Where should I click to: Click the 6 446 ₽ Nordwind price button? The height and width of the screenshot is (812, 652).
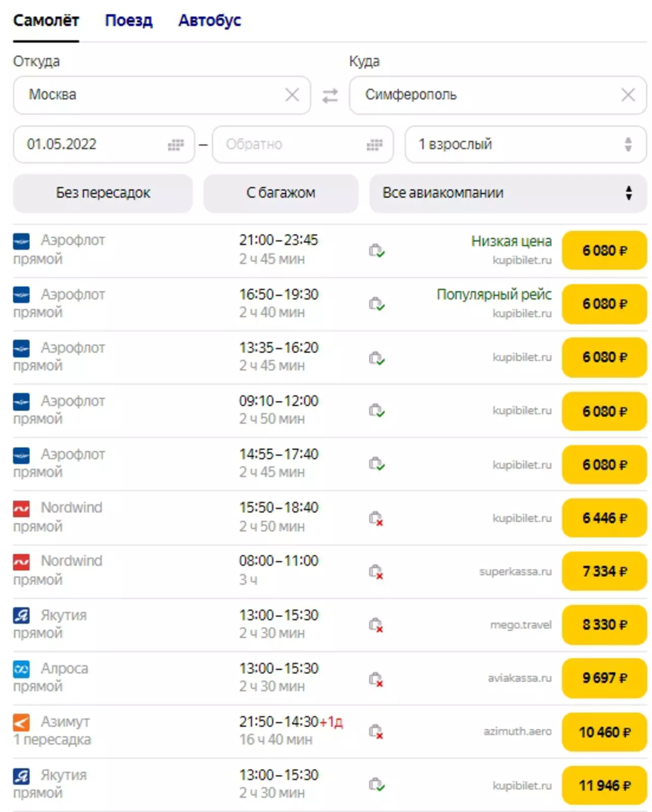pos(604,518)
